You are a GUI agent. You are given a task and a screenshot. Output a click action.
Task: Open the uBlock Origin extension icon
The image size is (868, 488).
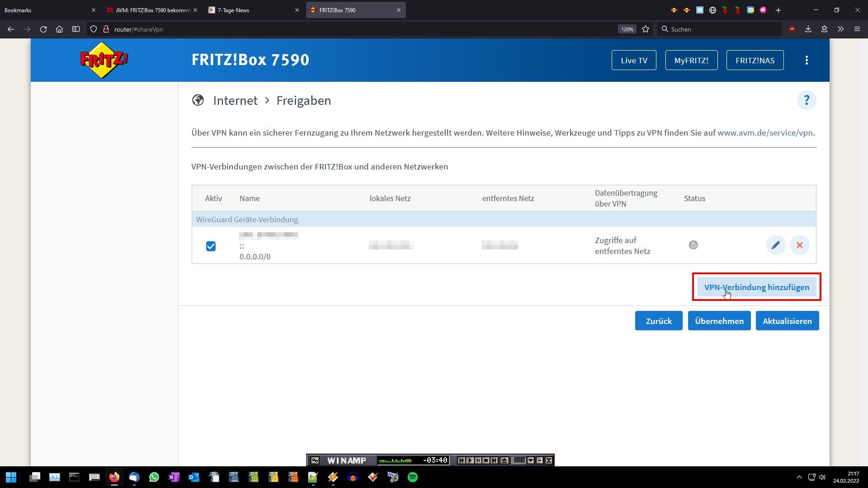(792, 29)
